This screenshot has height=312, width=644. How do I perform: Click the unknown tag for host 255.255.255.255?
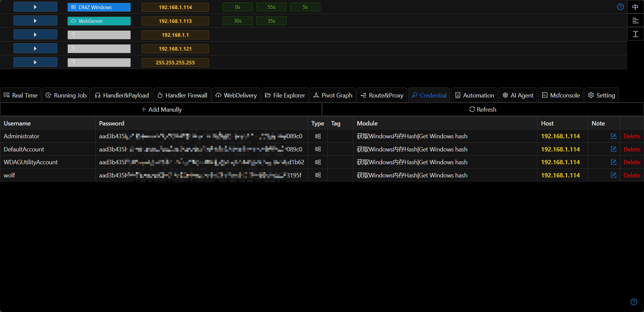[x=99, y=62]
